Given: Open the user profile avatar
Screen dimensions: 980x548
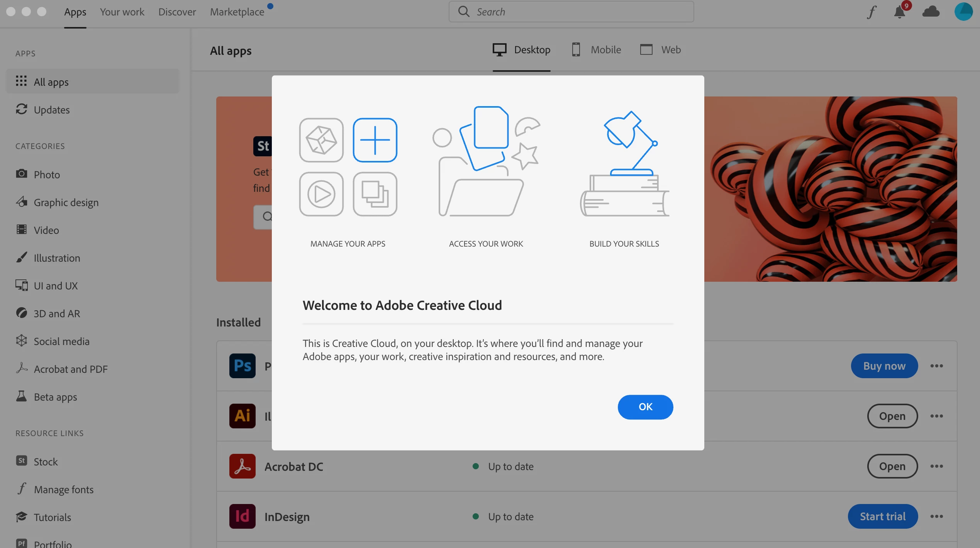Looking at the screenshot, I should click(963, 11).
